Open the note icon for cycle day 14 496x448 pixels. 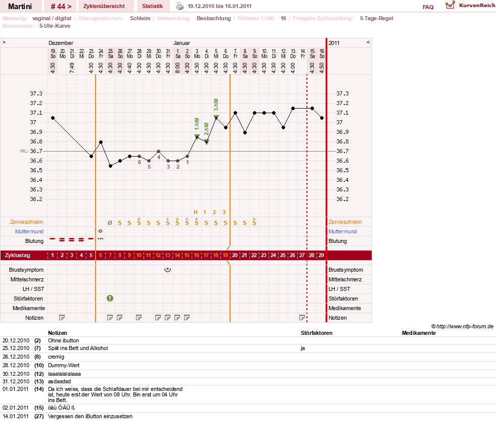pos(177,318)
